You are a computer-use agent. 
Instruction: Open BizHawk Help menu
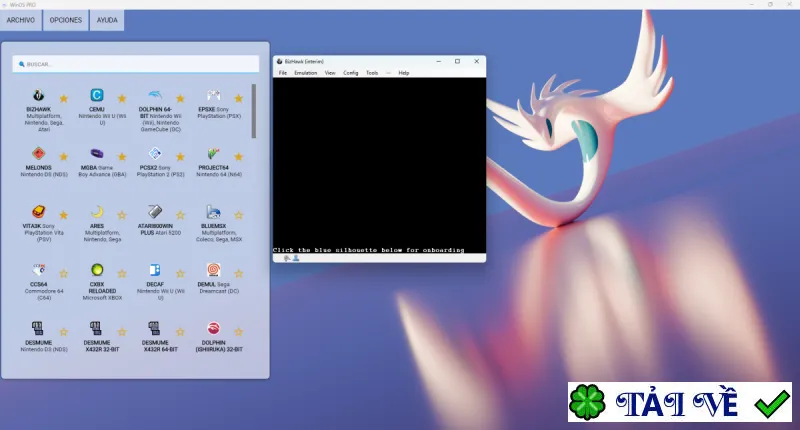(404, 73)
